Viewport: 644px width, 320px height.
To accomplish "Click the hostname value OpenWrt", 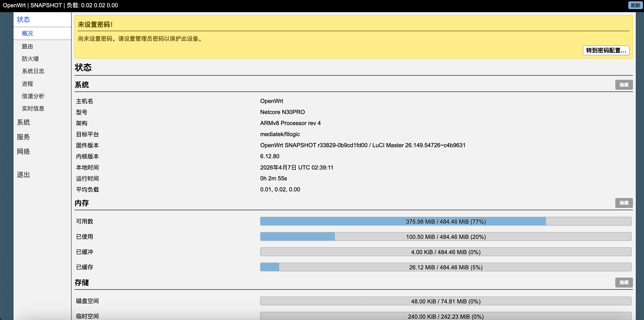I will coord(271,101).
